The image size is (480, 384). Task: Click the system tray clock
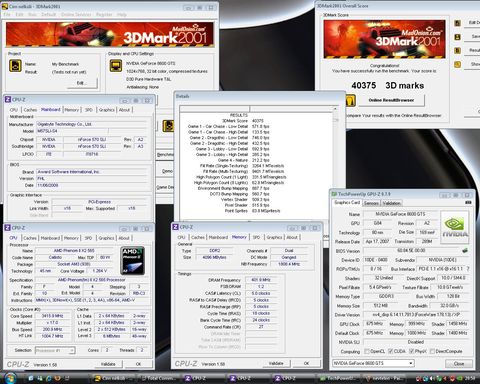pos(470,379)
